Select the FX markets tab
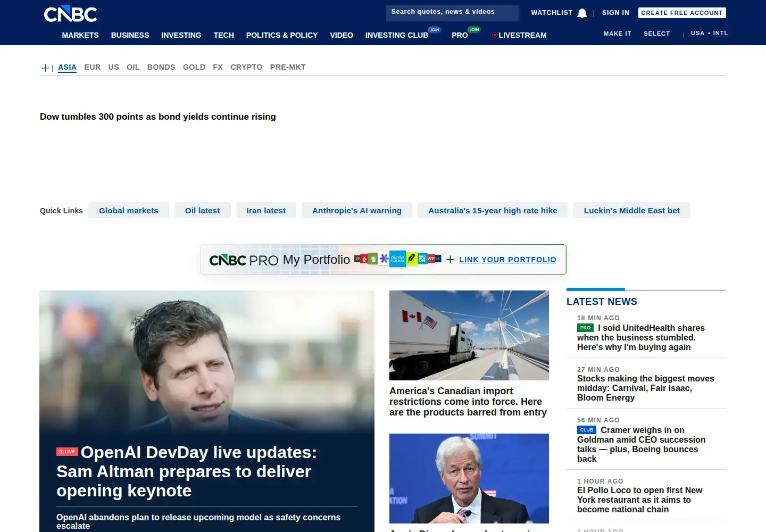Viewport: 766px width, 532px height. point(218,67)
